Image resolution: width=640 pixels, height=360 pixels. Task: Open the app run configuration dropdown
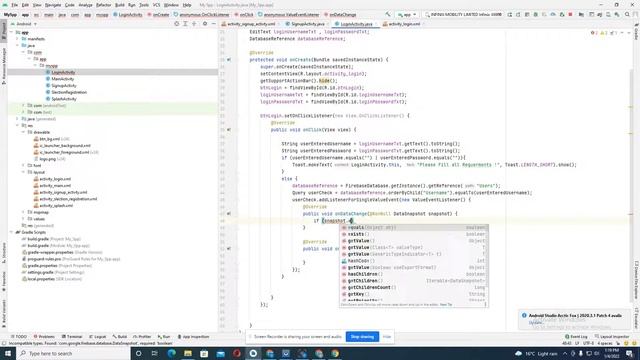pyautogui.click(x=407, y=15)
